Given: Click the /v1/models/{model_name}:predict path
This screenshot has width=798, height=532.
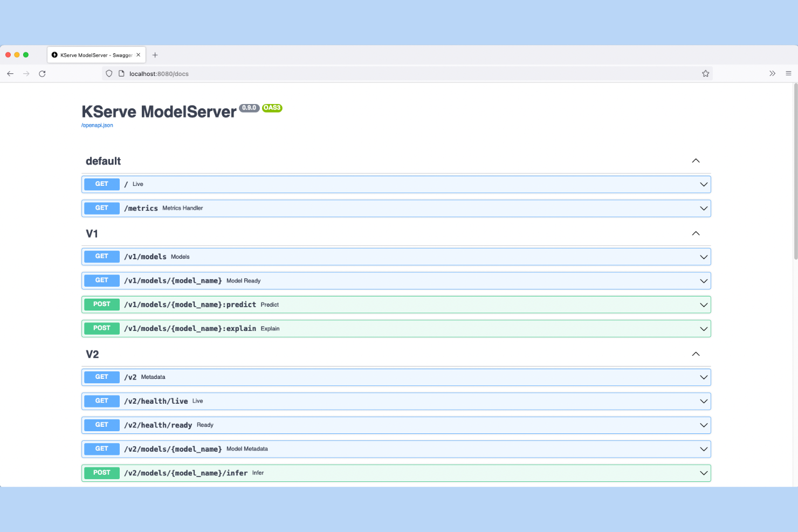Looking at the screenshot, I should [x=190, y=305].
